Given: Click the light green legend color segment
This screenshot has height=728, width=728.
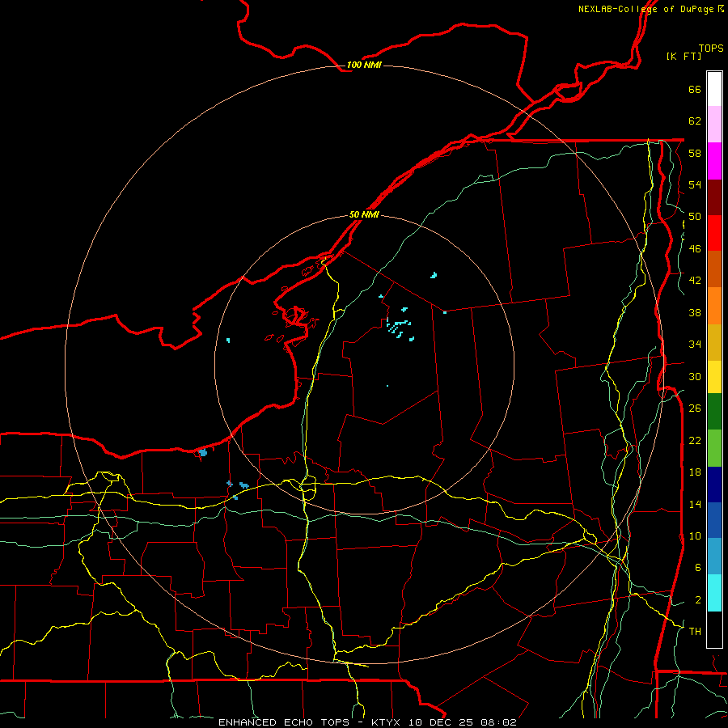Looking at the screenshot, I should point(714,448).
